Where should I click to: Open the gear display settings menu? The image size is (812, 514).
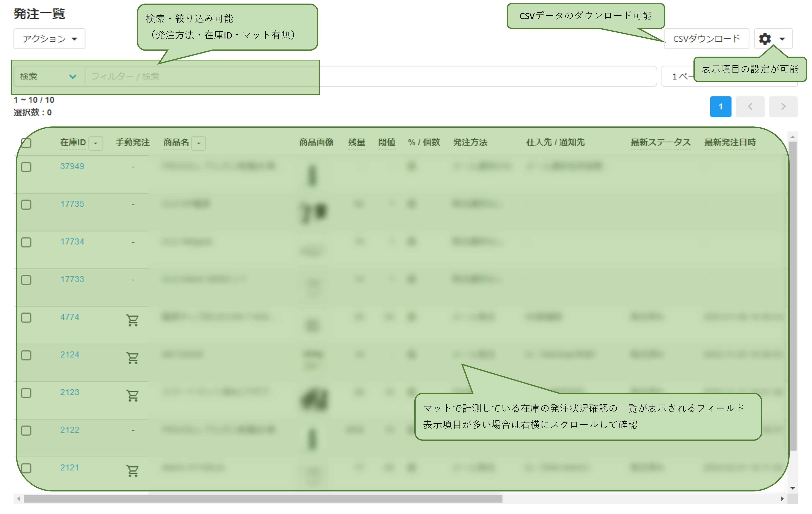coord(773,39)
